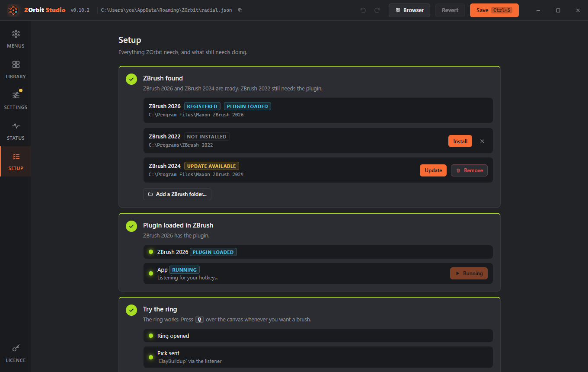Remove the ZBrush 2024 installation

(469, 170)
